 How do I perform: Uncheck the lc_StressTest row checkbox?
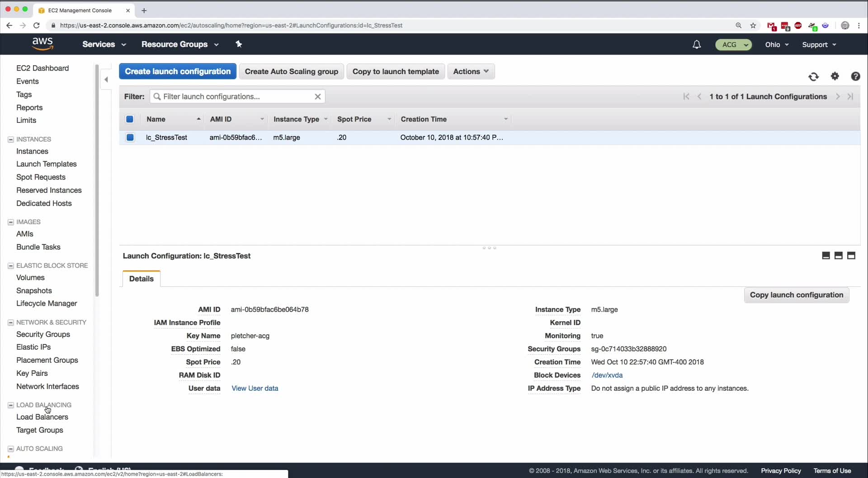(130, 137)
